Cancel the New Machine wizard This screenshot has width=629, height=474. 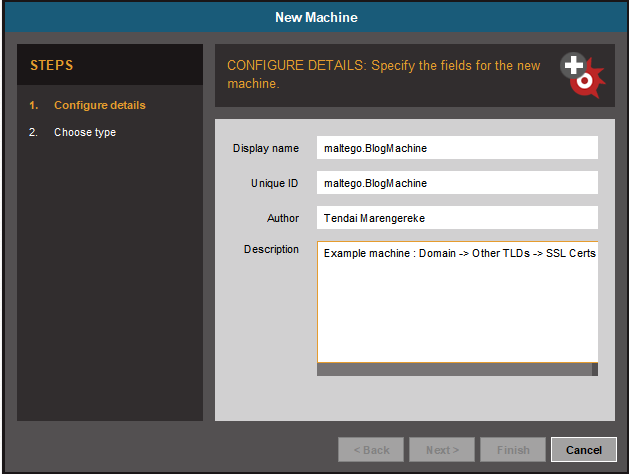[x=584, y=450]
